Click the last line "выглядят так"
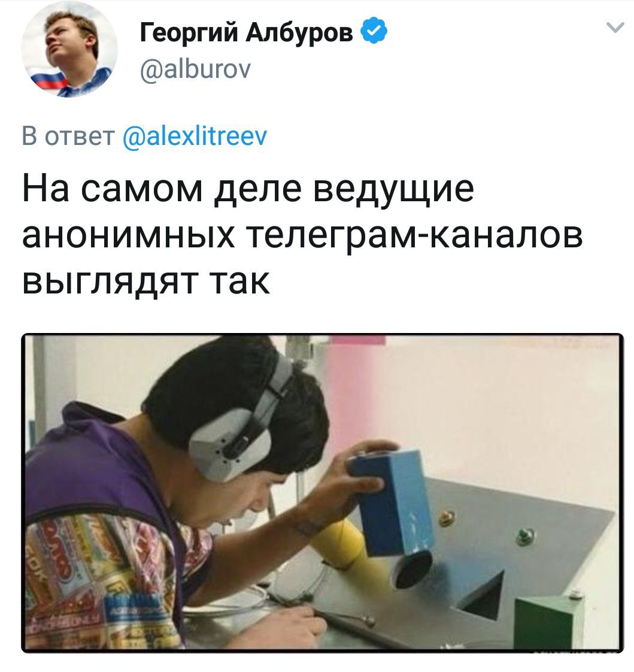This screenshot has width=634, height=672. pos(146,281)
